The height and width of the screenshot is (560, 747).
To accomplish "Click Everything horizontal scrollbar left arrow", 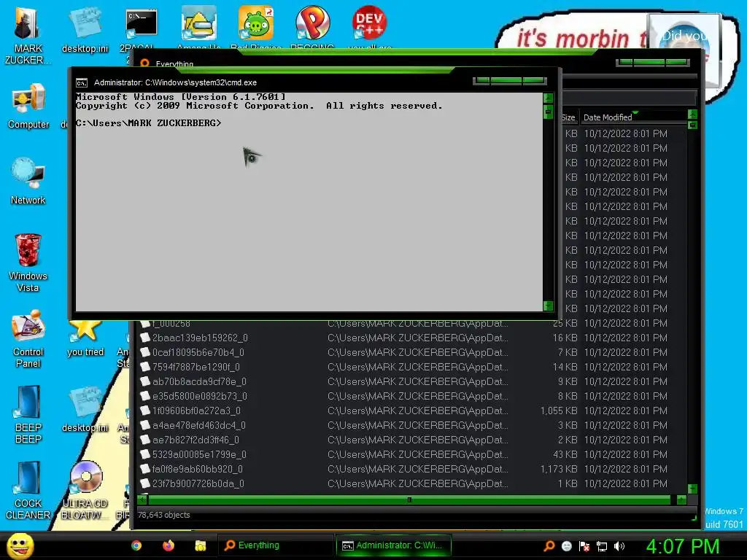I will click(142, 499).
